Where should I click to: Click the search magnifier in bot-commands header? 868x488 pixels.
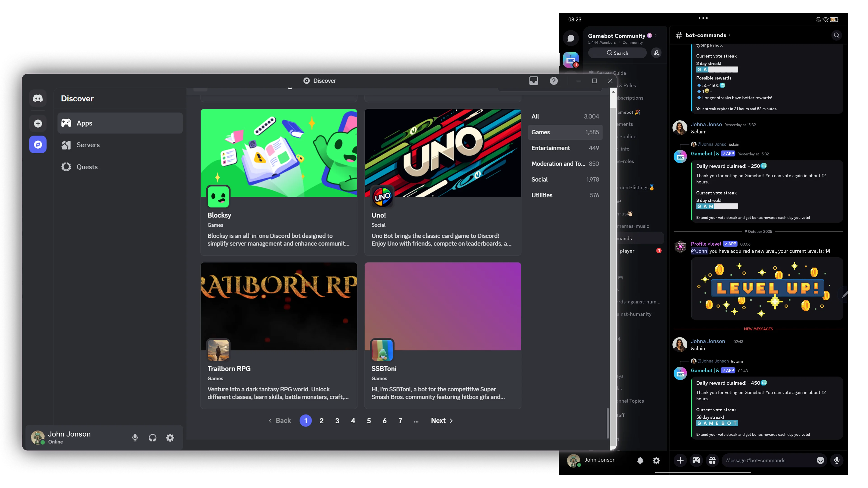point(837,35)
